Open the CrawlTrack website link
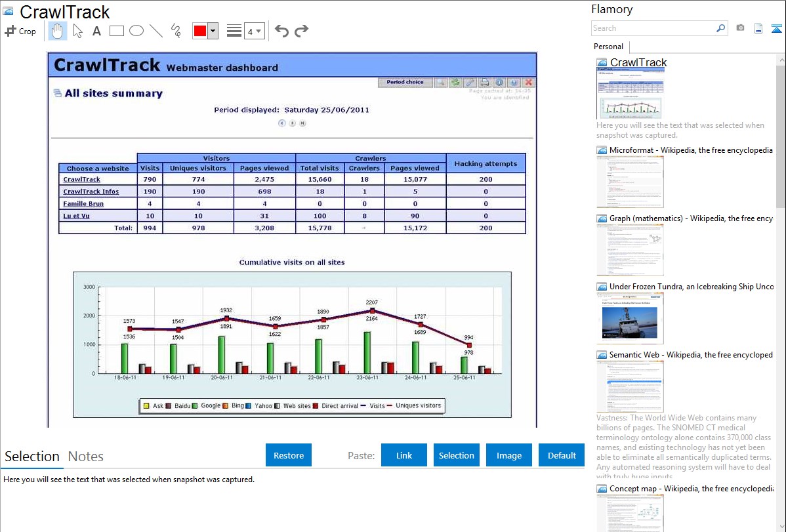786x532 pixels. (82, 180)
